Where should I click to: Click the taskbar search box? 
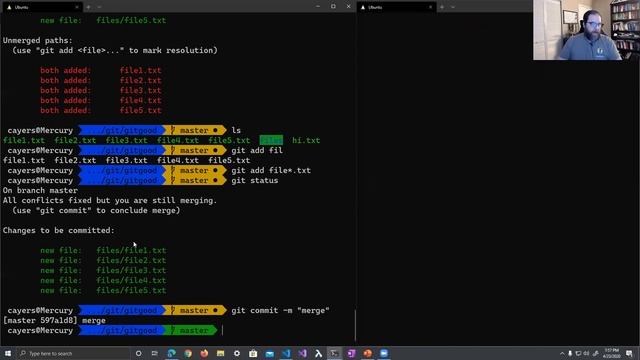click(x=73, y=353)
